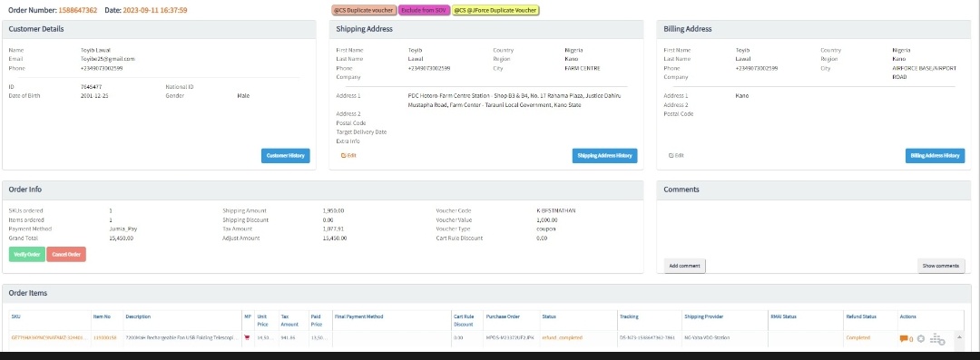Edit the shipping address

click(348, 155)
